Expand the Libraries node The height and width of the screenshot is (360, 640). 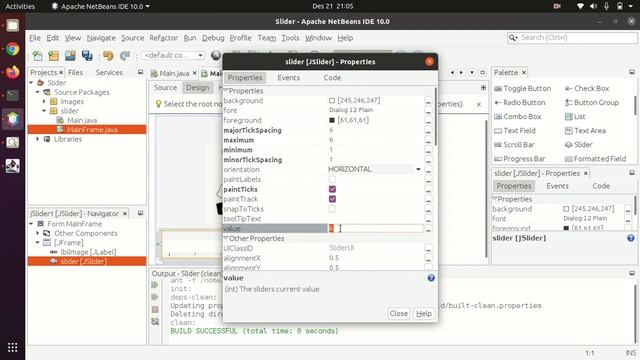(38, 139)
